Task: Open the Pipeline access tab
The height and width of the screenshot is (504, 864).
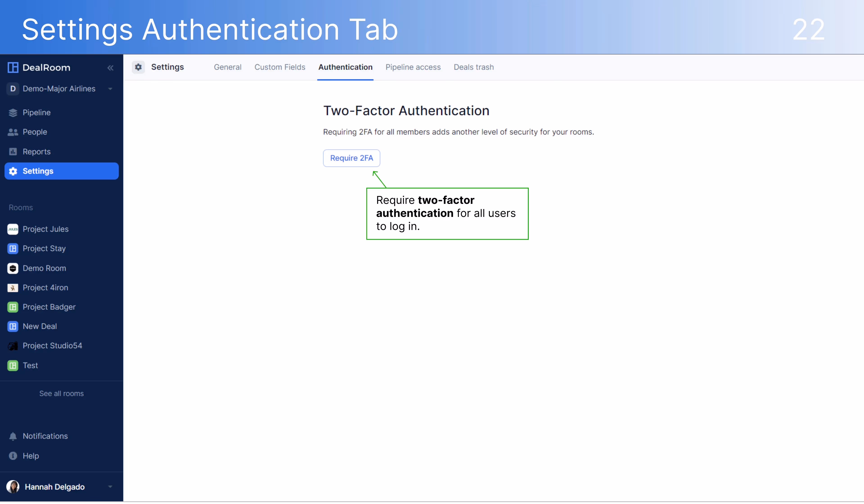Action: (x=413, y=67)
